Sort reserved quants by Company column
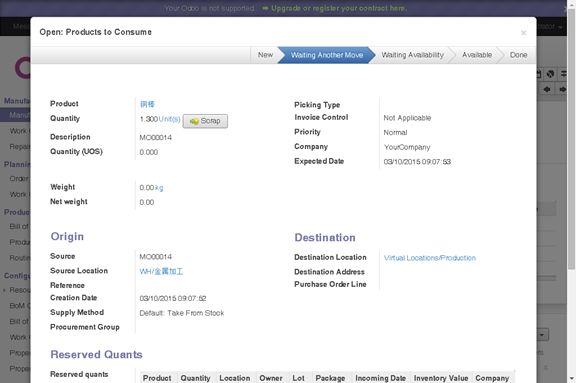Viewport: 576px width, 383px height. (492, 378)
